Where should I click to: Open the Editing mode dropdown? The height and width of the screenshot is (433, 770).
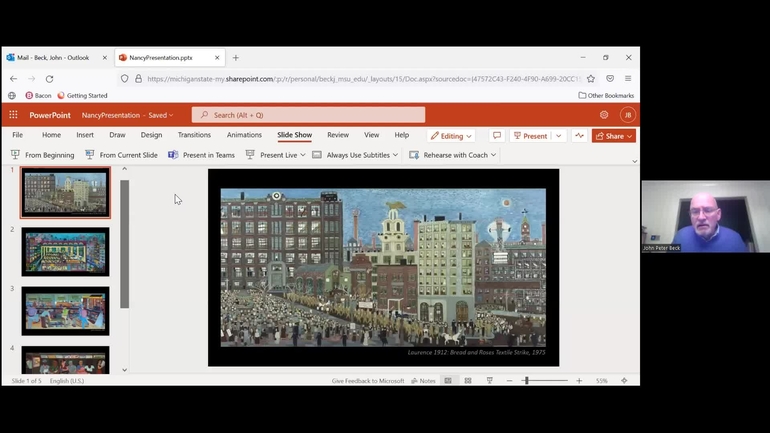[451, 136]
